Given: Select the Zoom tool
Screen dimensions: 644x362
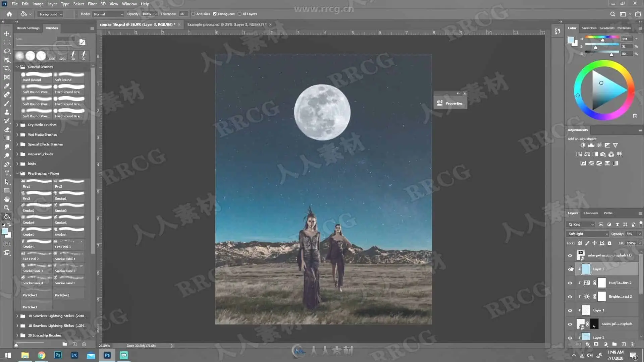Looking at the screenshot, I should coord(7,208).
